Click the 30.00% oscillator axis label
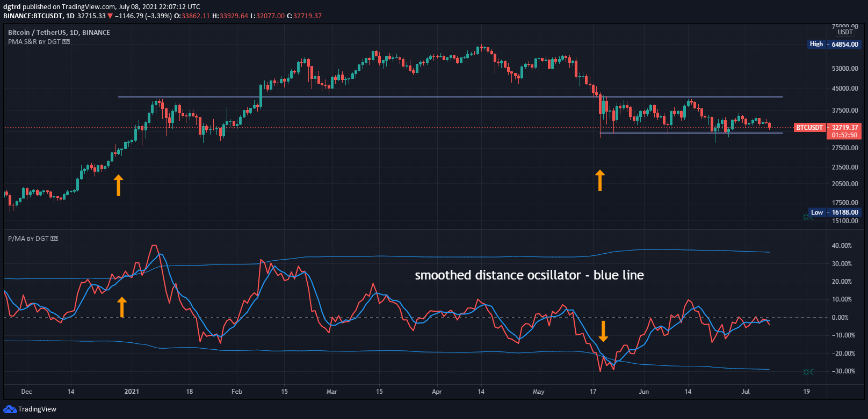Image resolution: width=868 pixels, height=419 pixels. [842, 264]
